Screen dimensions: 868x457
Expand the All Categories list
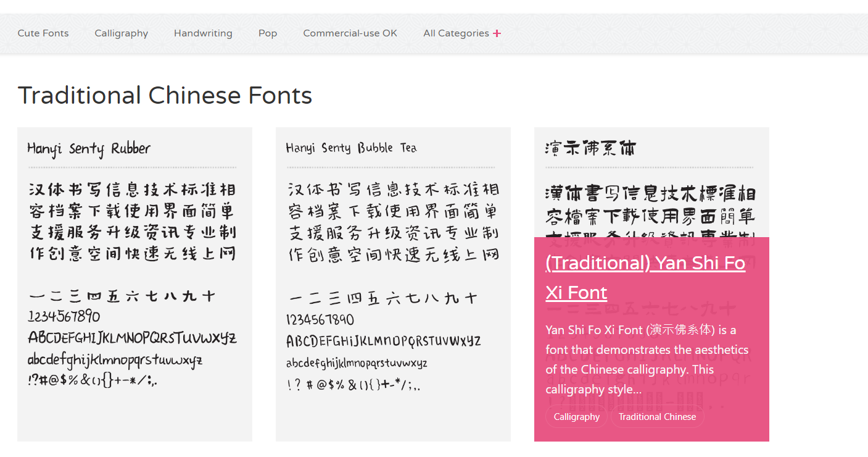point(457,33)
